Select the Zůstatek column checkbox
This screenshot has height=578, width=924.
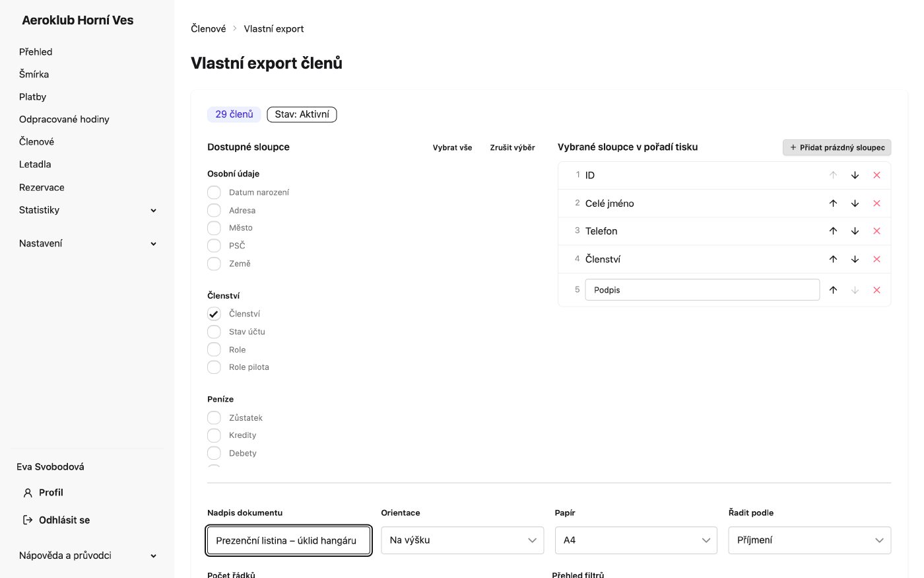[x=214, y=417]
